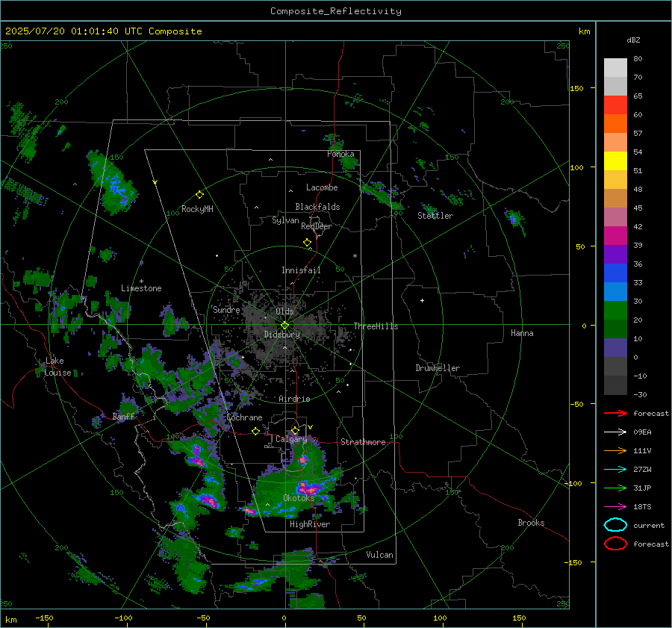Click the green 31JP arrow icon
Image resolution: width=672 pixels, height=628 pixels.
(x=615, y=488)
